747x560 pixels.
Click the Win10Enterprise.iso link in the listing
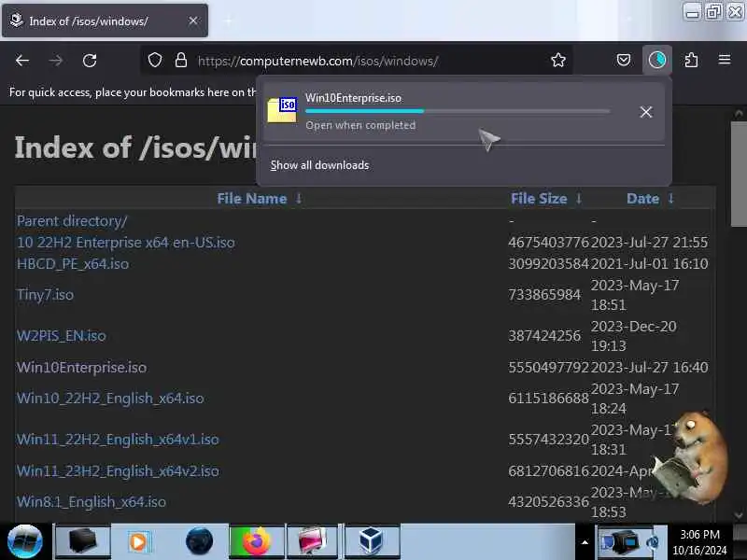point(82,368)
